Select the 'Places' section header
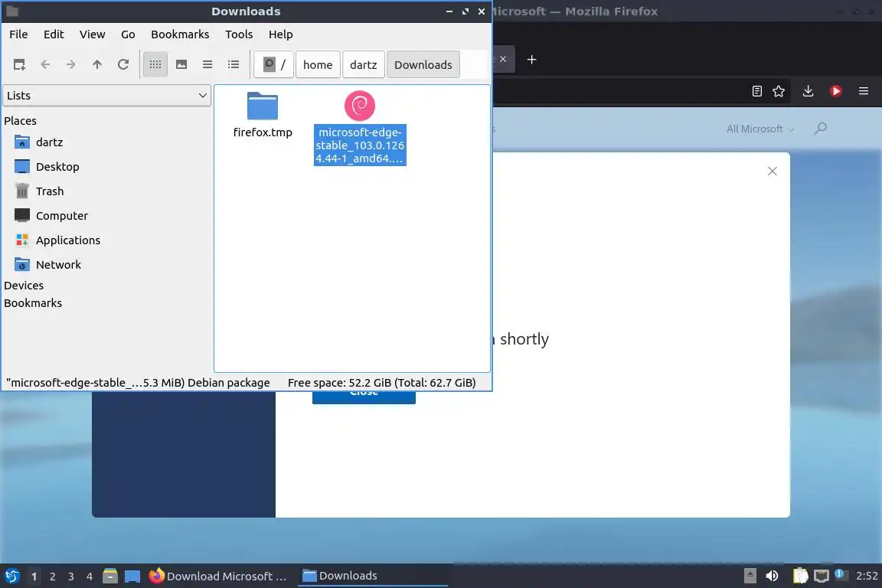This screenshot has height=588, width=882. coord(20,121)
